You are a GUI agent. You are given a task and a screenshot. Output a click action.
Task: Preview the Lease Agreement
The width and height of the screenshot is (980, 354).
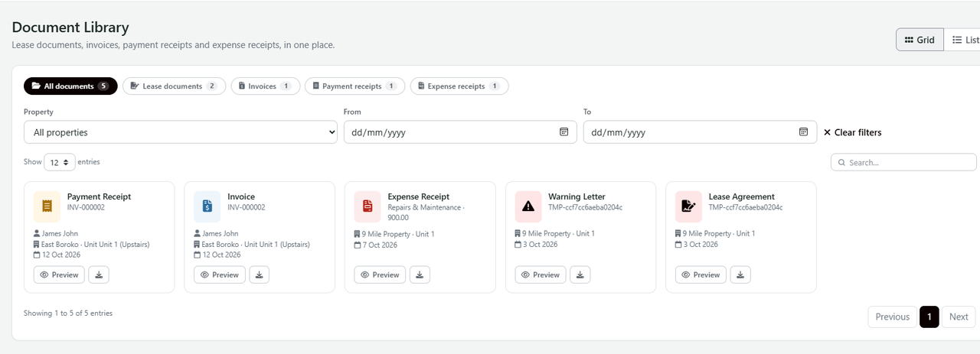point(701,274)
